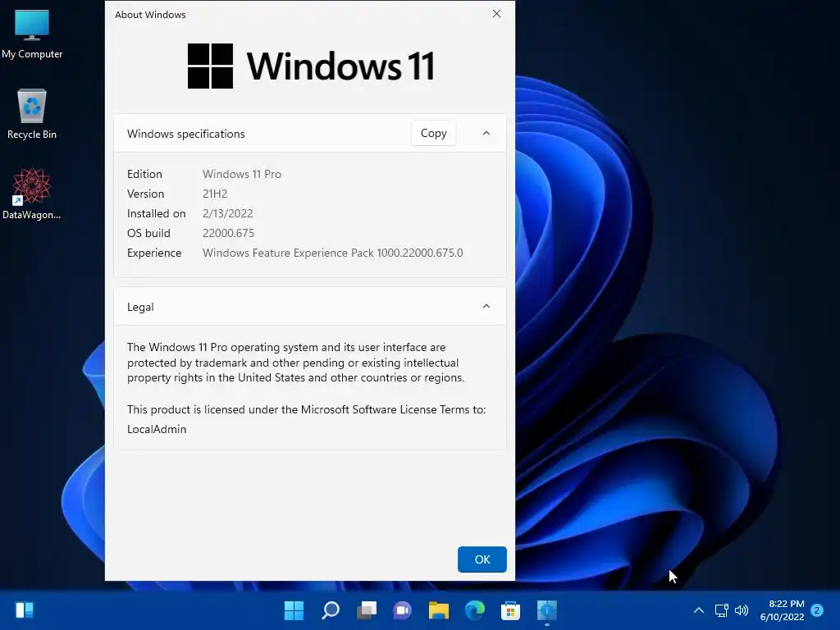Click the Microsoft Software License Terms sentence
This screenshot has height=630, width=840.
pos(307,410)
